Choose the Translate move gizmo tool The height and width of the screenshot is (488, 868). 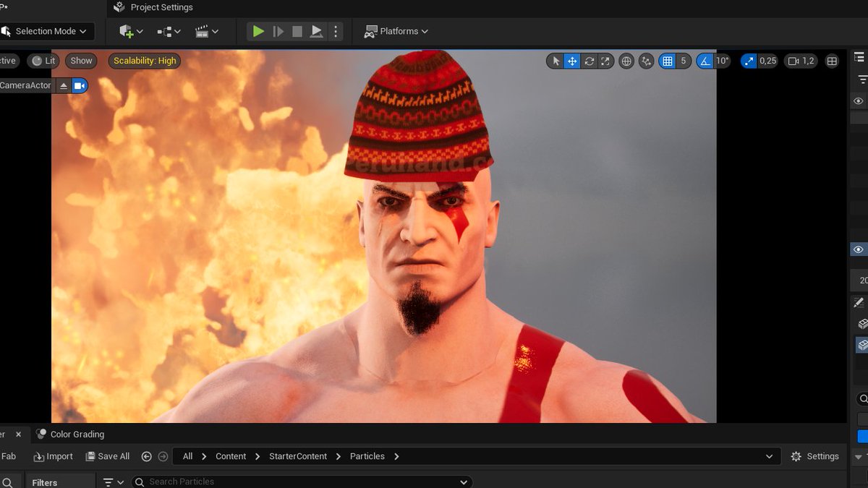coord(572,61)
